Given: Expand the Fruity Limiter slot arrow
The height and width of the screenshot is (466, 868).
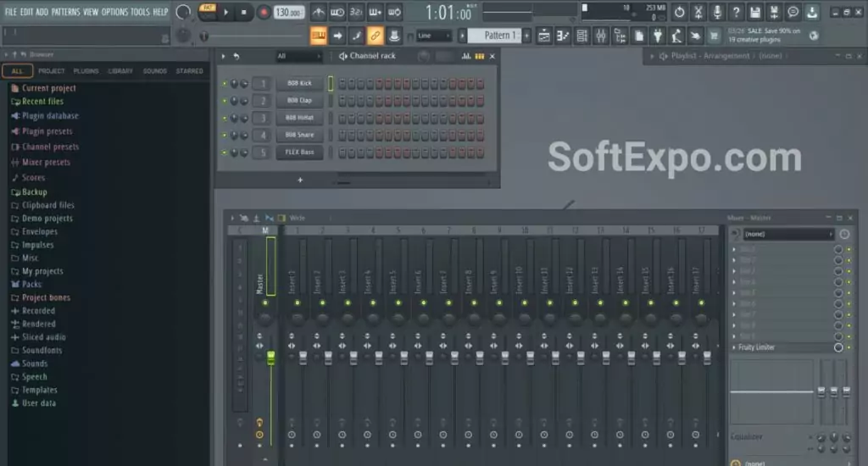Looking at the screenshot, I should pos(735,347).
